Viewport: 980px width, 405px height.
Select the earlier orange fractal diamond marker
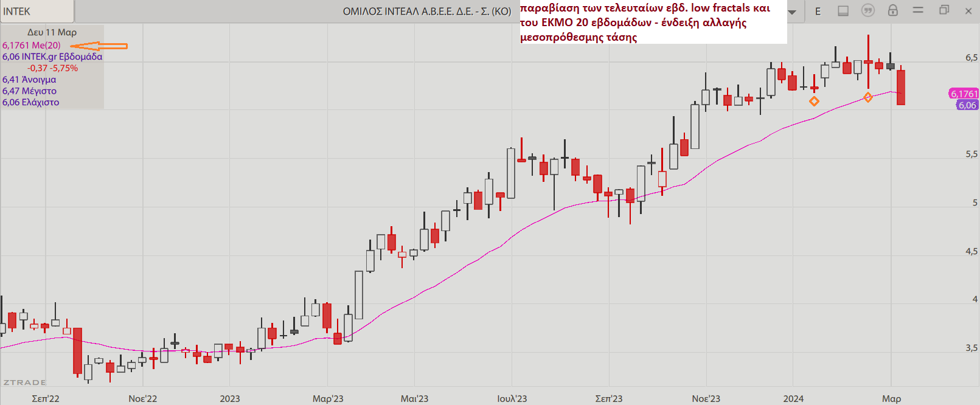point(814,101)
